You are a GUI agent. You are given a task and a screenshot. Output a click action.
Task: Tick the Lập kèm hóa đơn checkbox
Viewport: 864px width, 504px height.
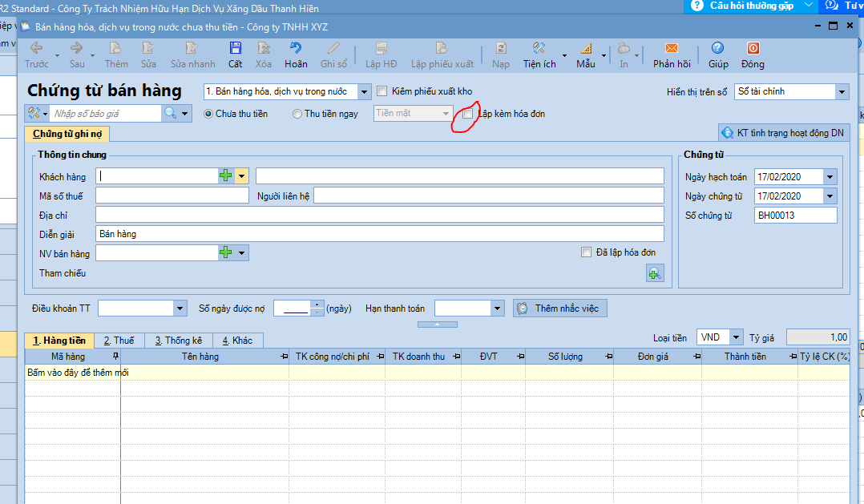click(x=468, y=114)
